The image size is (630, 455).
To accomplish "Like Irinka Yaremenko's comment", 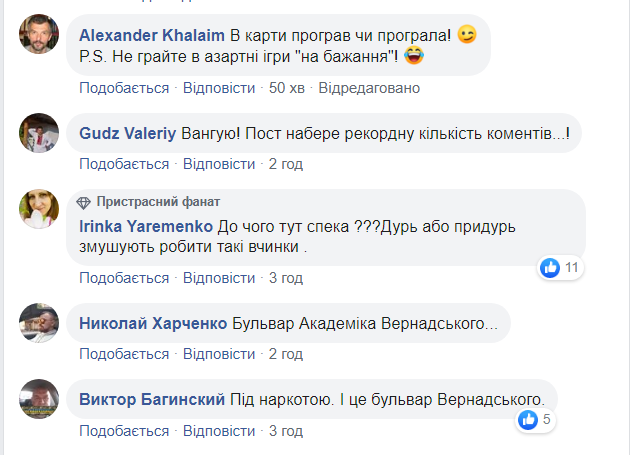I will 124,277.
